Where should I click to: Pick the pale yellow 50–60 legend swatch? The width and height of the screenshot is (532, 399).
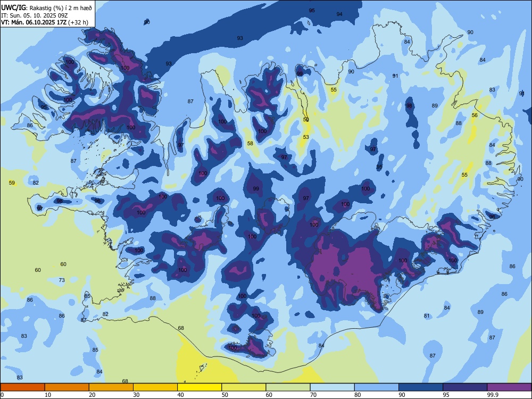pos(244,387)
